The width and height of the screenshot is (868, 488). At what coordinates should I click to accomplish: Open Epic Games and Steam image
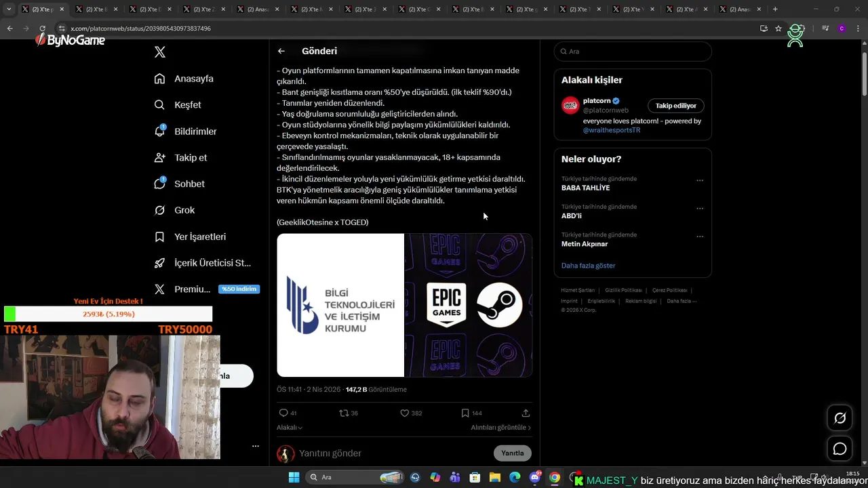coord(469,305)
